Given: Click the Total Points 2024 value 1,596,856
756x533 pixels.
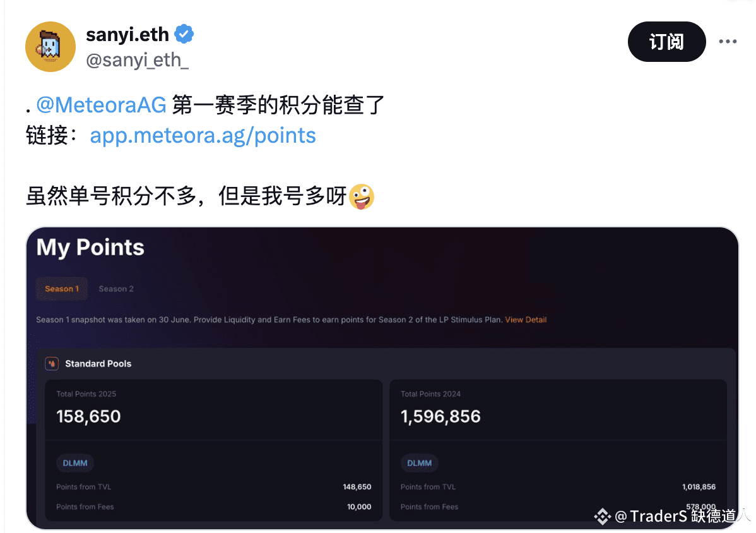Looking at the screenshot, I should (440, 417).
